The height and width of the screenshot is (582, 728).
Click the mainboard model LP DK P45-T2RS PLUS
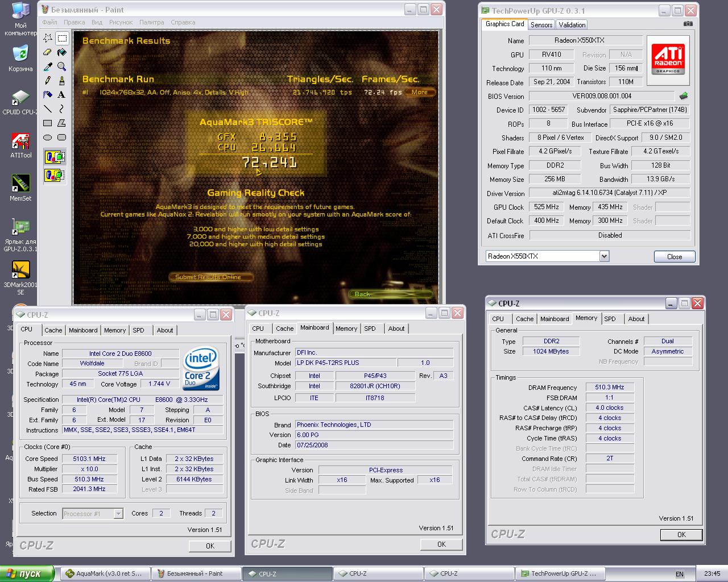pyautogui.click(x=346, y=363)
